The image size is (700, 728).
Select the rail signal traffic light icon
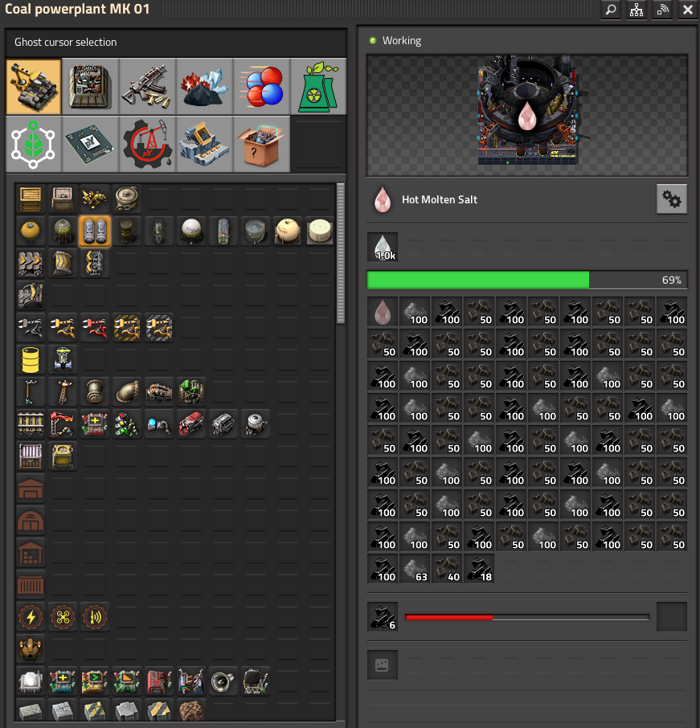coord(126,424)
